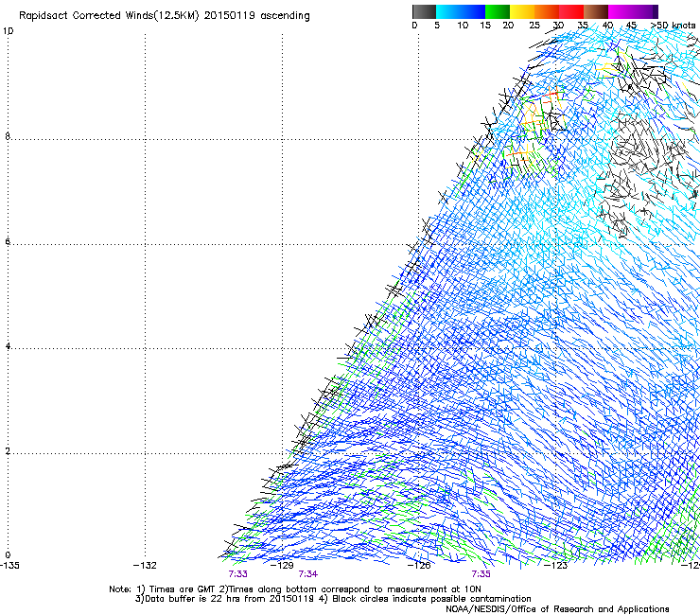Click the NOAA/NESDIS credit text

point(557,609)
